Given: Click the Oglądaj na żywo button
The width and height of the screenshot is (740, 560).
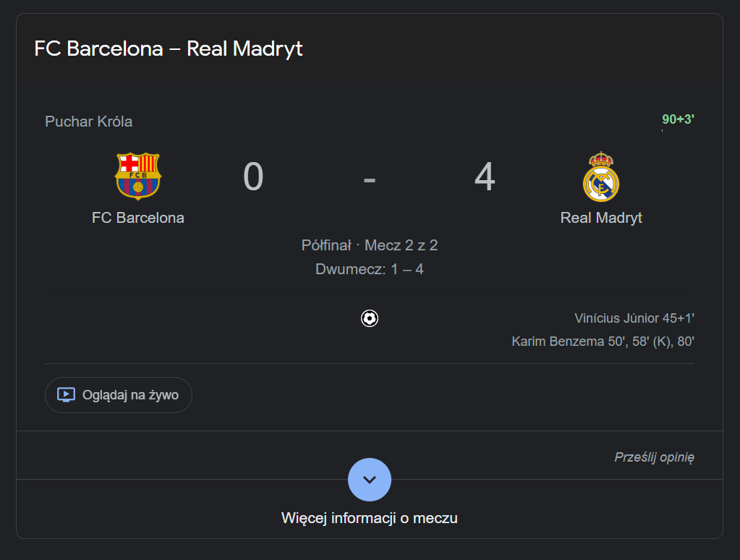Looking at the screenshot, I should pyautogui.click(x=119, y=395).
